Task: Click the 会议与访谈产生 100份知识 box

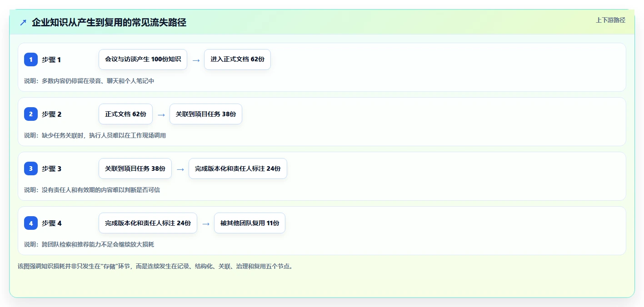Action: 143,59
